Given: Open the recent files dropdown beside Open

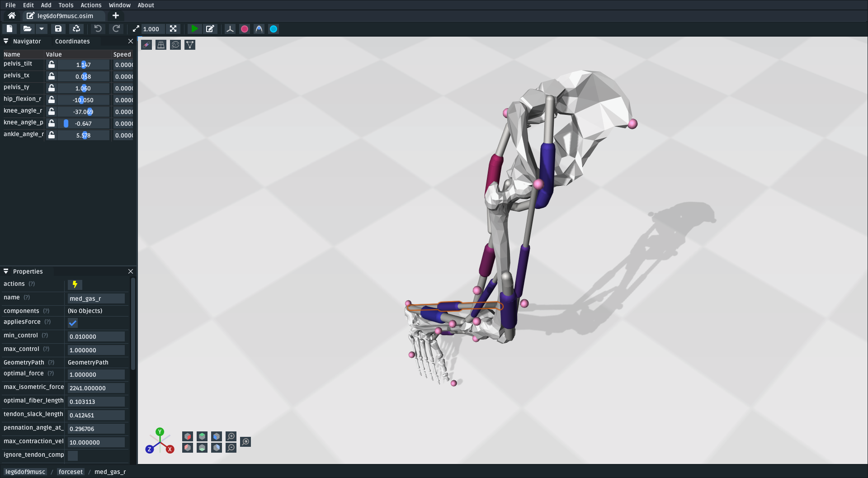Looking at the screenshot, I should click(x=42, y=28).
